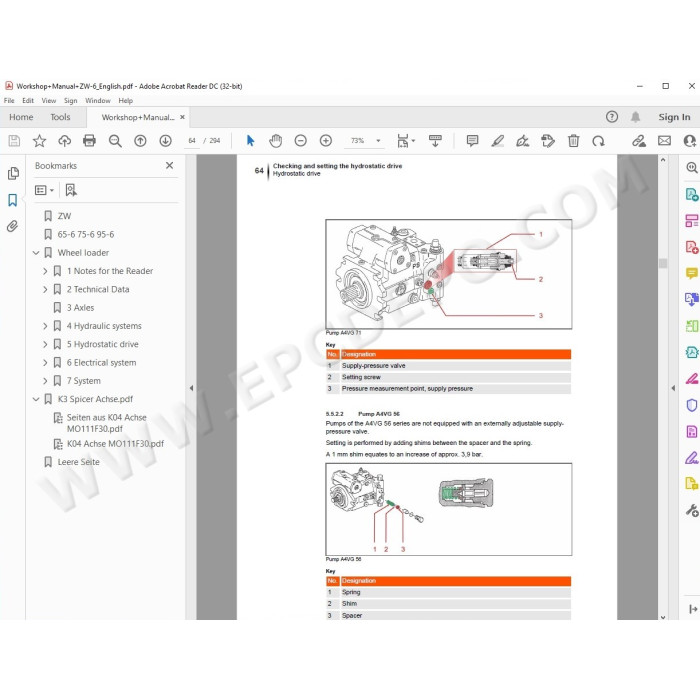Expand 6 Electrical system bookmark

45,362
